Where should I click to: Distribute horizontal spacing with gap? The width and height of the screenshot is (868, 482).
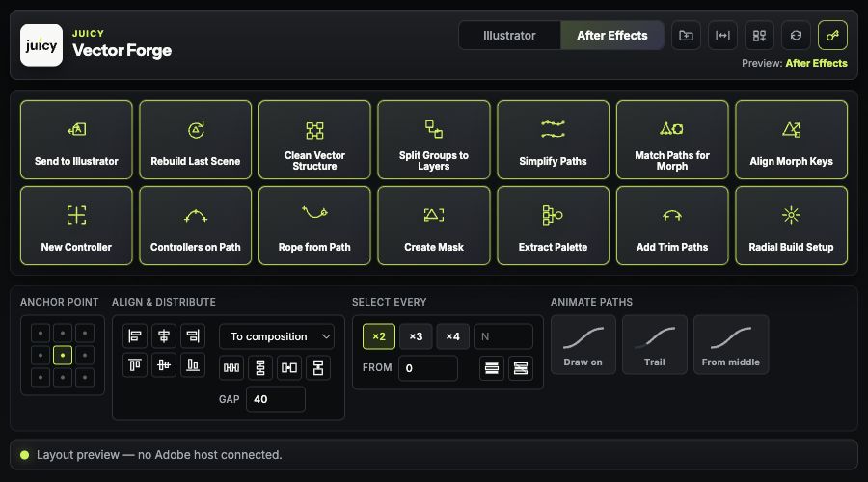tap(289, 368)
